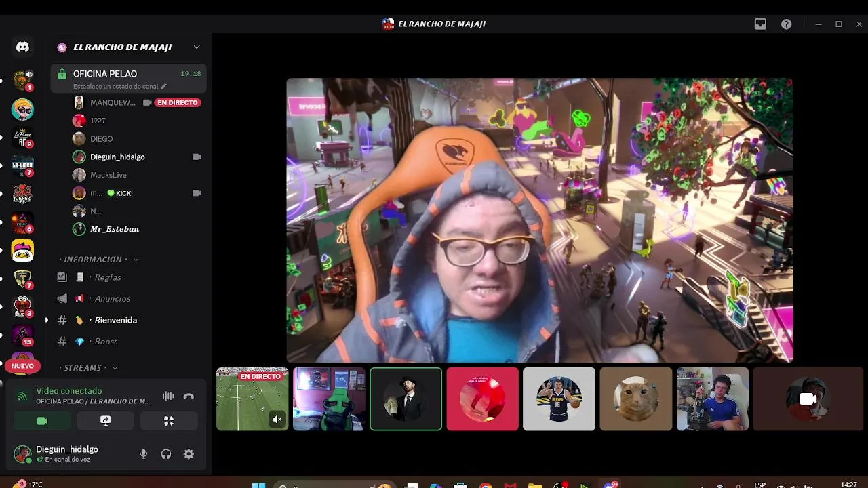Click the main focused webcam video
This screenshot has width=868, height=488.
[x=539, y=220]
